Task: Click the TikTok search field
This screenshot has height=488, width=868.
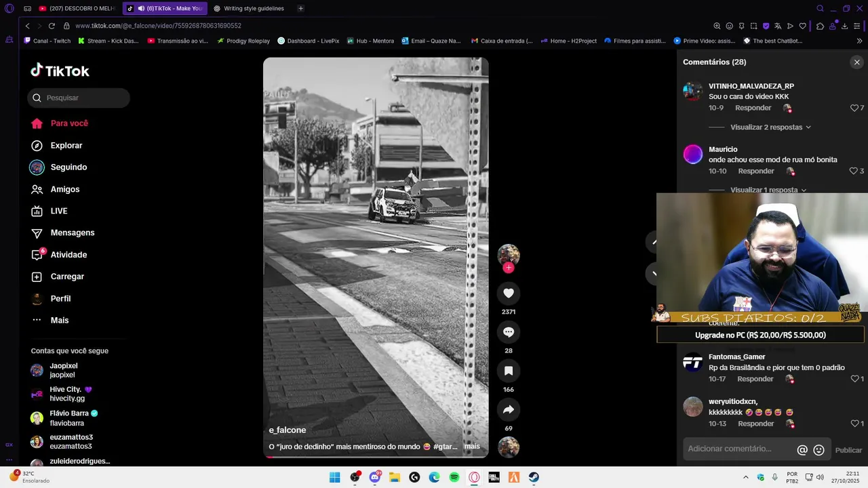Action: [79, 98]
